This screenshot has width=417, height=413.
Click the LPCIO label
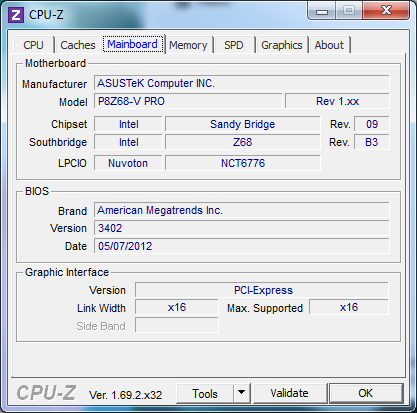click(72, 163)
